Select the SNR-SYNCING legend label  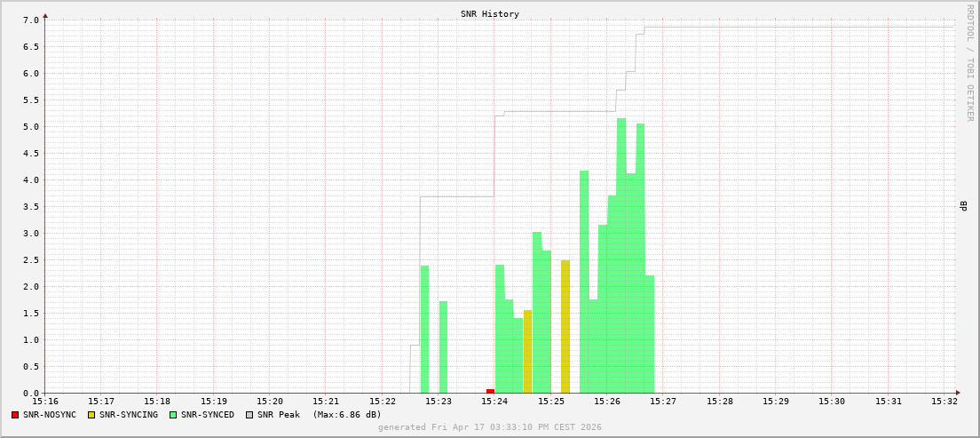coord(129,415)
